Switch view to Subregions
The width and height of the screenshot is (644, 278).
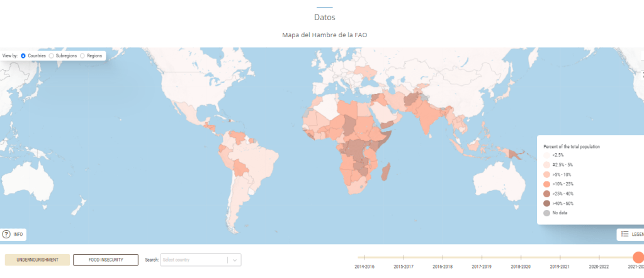[x=52, y=56]
